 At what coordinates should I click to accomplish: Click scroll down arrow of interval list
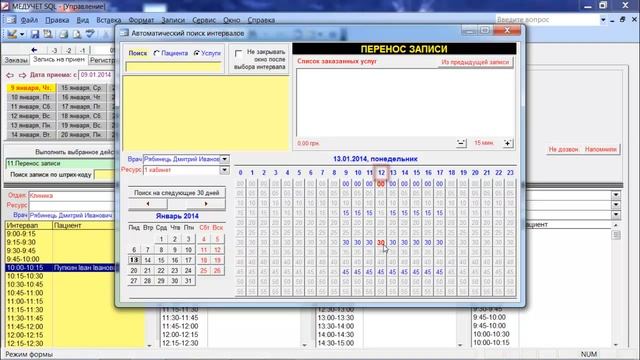(149, 345)
